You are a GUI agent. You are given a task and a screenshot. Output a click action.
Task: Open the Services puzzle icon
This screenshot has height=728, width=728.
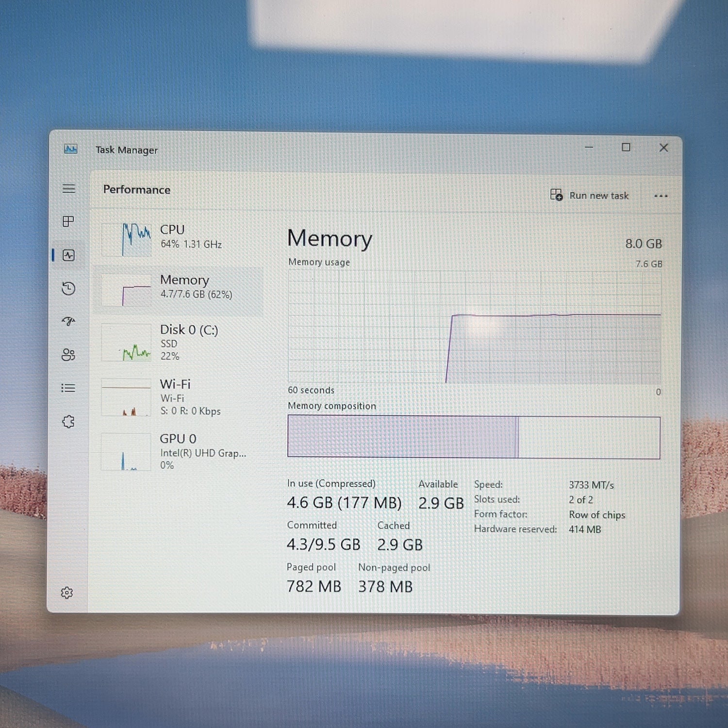(68, 421)
